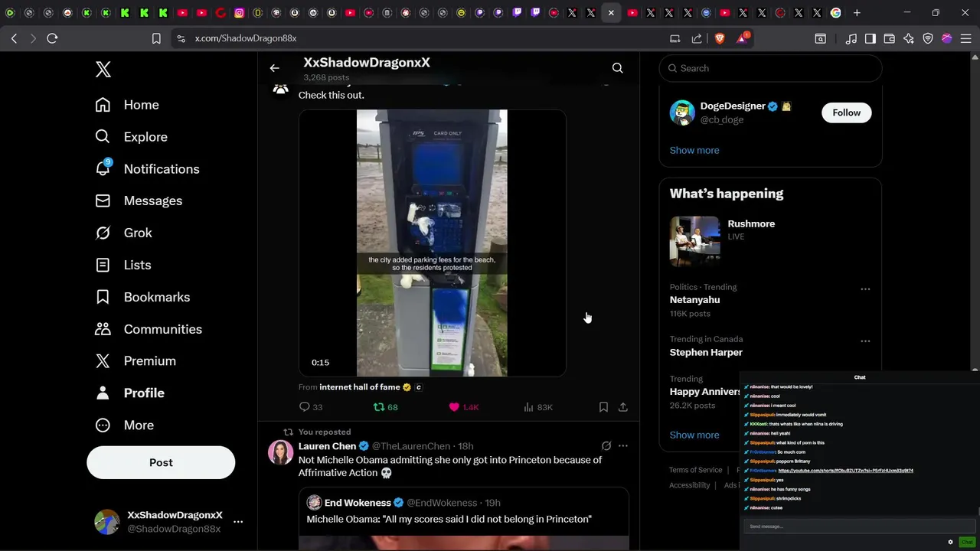
Task: Switch to the Google tab
Action: click(x=835, y=13)
